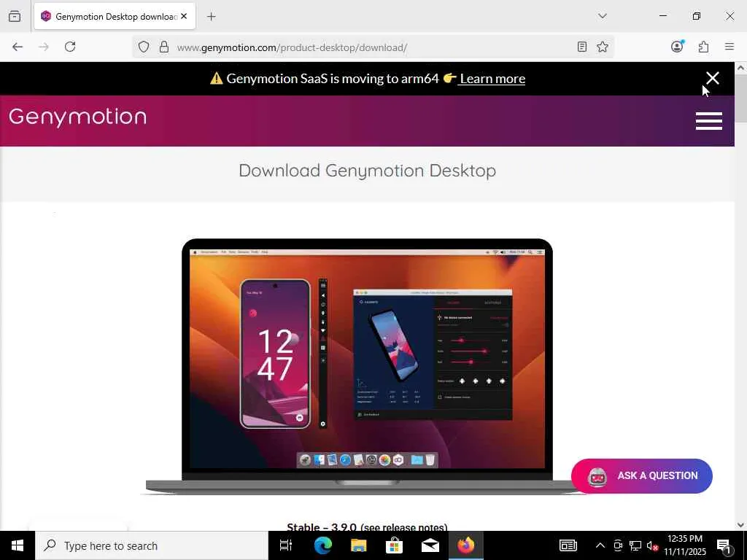Click the scrollbar down arrow
The image size is (747, 560).
(741, 525)
